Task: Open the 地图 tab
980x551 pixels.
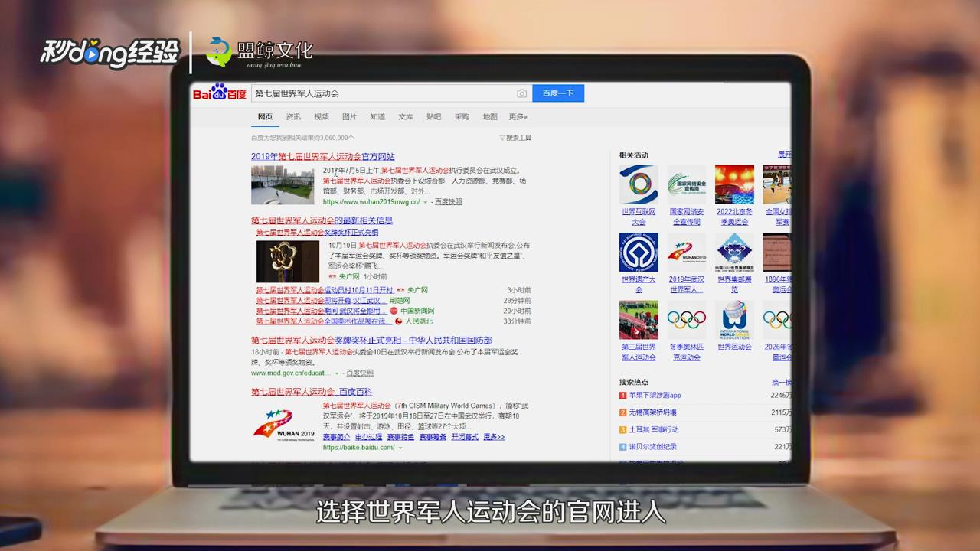Action: click(490, 117)
